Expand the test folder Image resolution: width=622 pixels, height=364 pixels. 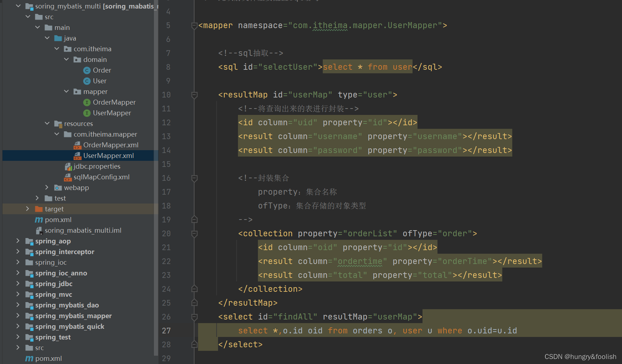37,198
